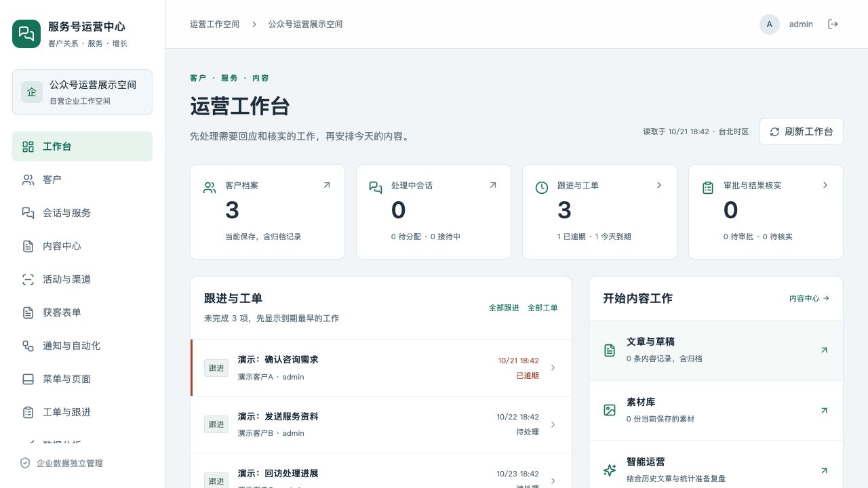Viewport: 868px width, 488px height.
Task: Select 工作台 in the sidebar
Action: click(x=82, y=146)
